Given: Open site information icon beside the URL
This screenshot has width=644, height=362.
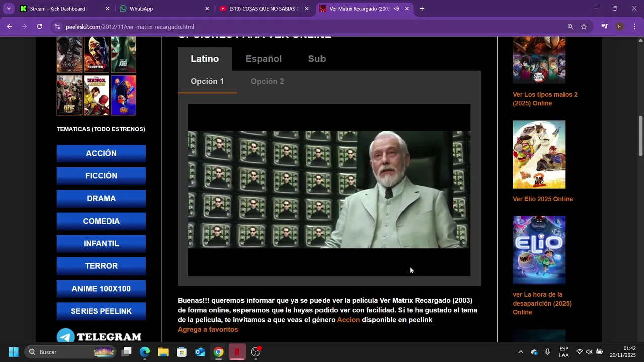Looking at the screenshot, I should click(x=57, y=27).
